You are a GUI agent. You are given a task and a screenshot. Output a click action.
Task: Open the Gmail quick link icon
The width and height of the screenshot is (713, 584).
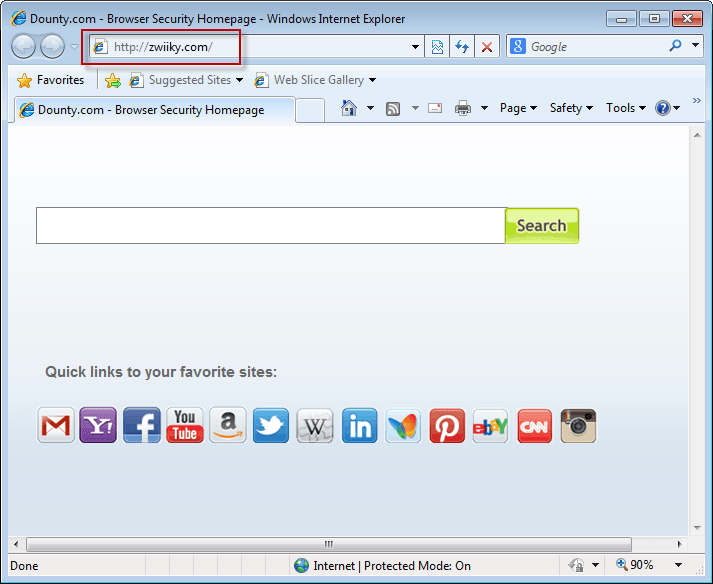point(55,425)
